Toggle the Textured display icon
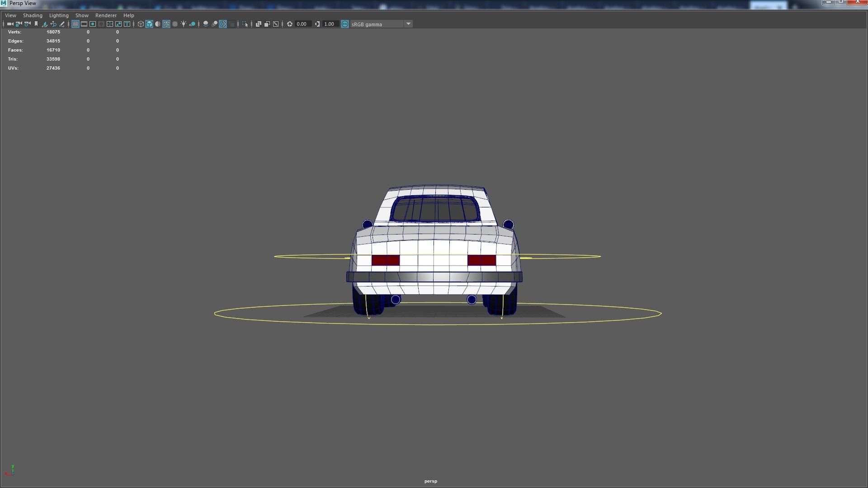 pos(175,24)
